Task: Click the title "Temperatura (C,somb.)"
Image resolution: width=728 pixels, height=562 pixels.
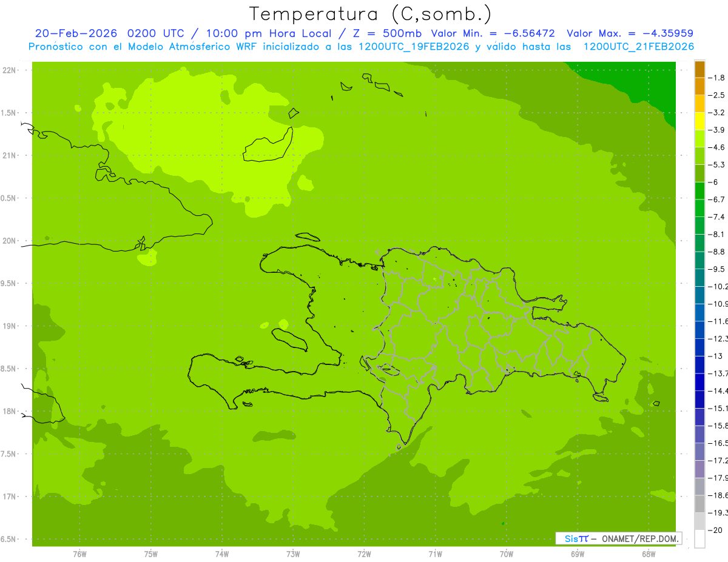Action: (369, 14)
